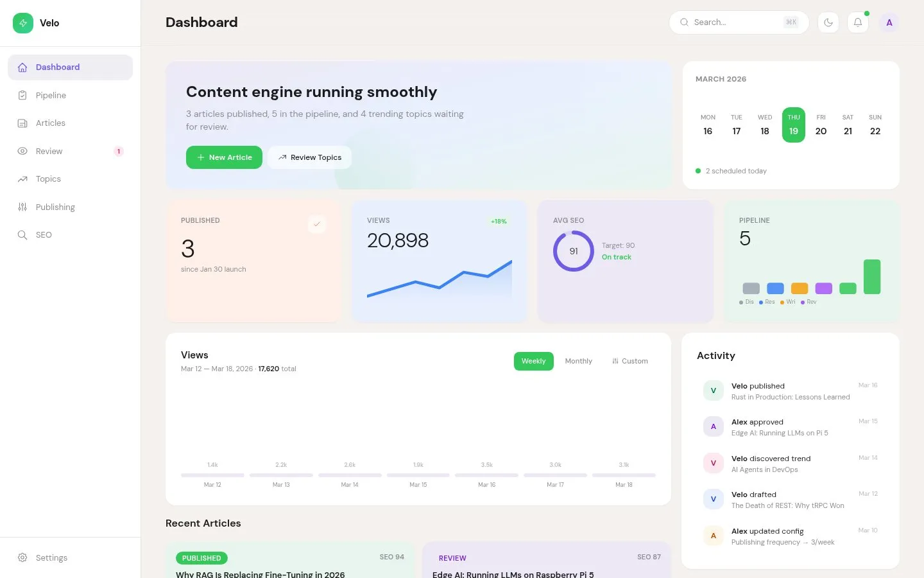The width and height of the screenshot is (924, 578).
Task: Click the Velo lightning logo icon
Action: (x=23, y=23)
